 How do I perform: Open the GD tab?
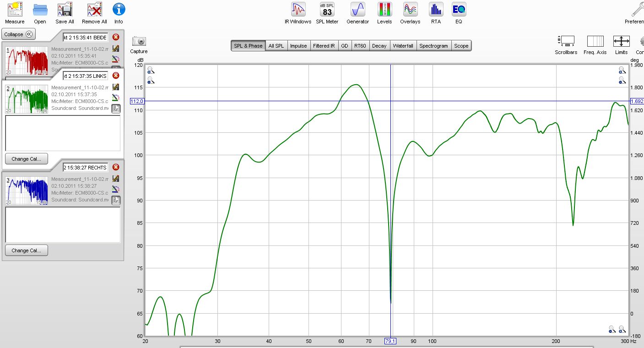pyautogui.click(x=344, y=46)
